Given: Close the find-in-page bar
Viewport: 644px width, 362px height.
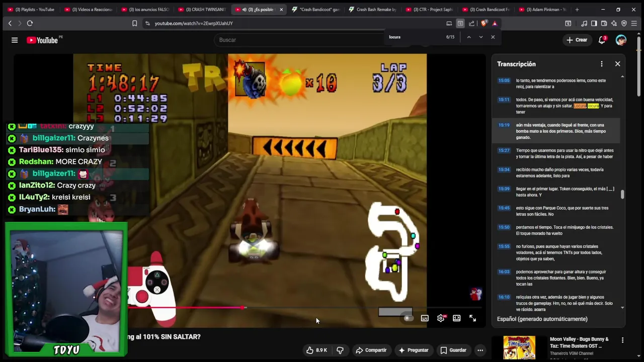Looking at the screenshot, I should point(493,37).
